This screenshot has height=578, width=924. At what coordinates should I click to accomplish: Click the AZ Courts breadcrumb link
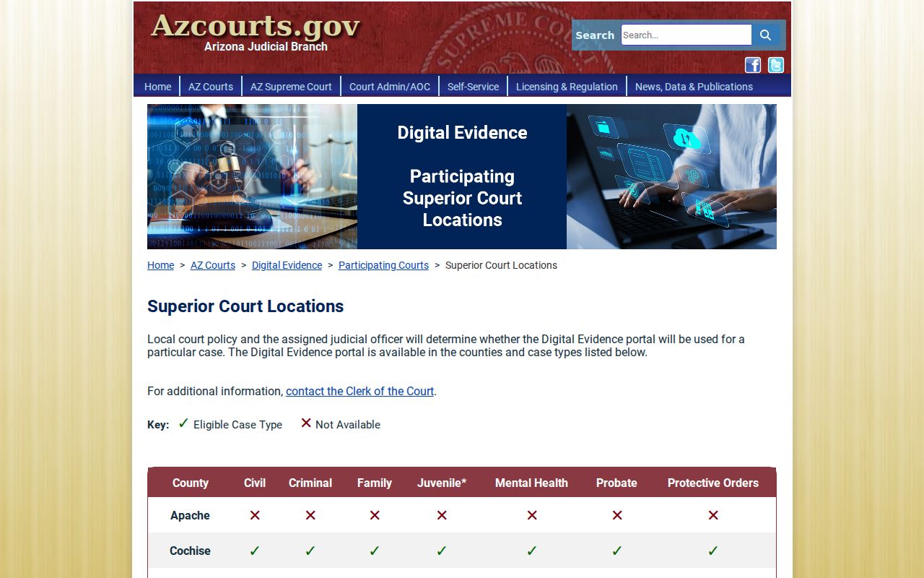pos(213,265)
